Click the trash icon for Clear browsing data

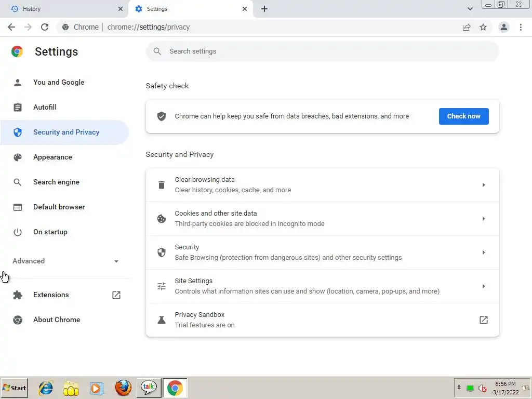[x=162, y=185]
